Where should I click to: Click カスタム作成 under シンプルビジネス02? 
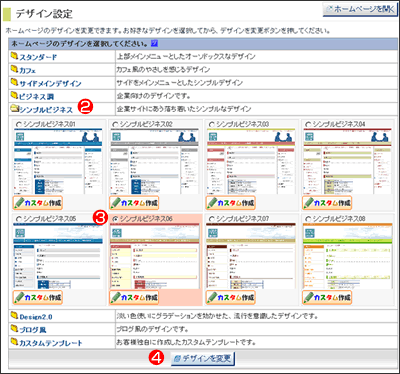point(134,203)
